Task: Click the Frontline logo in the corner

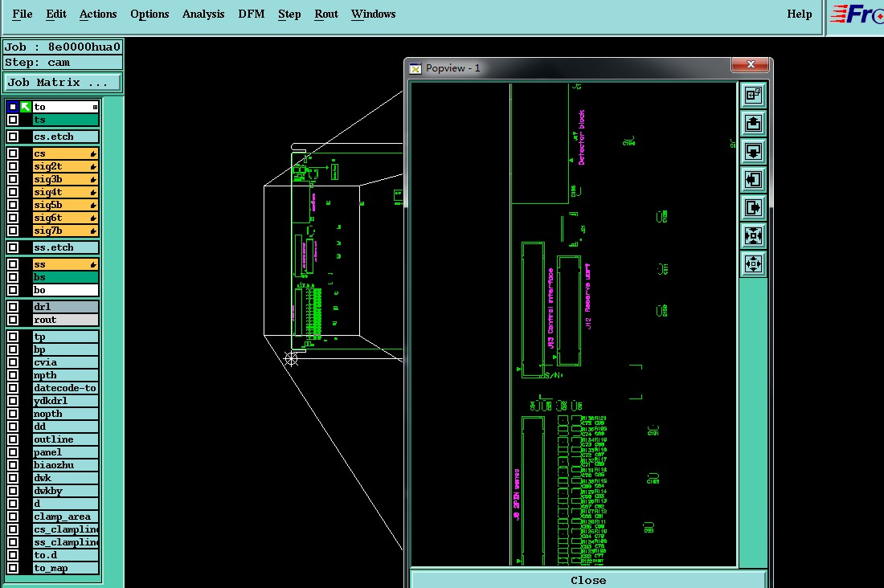Action: (857, 14)
